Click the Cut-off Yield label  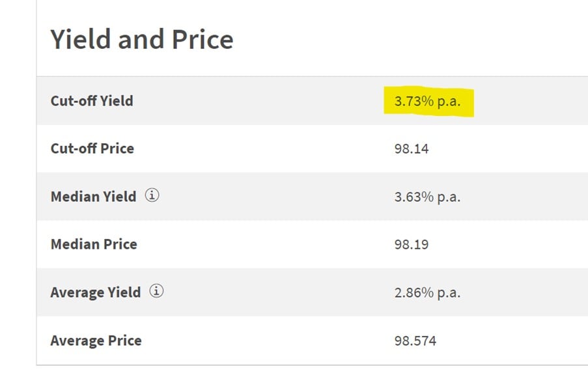point(92,101)
